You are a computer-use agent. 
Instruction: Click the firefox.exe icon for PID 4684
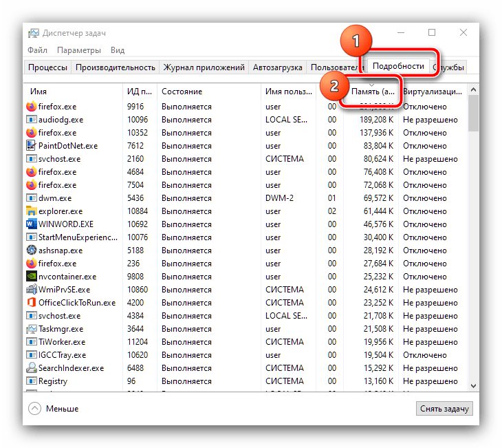tap(32, 172)
